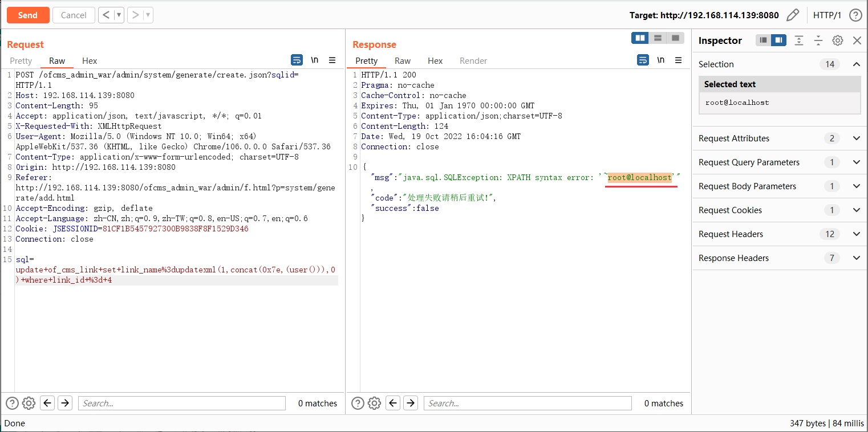Viewport: 868px width, 432px height.
Task: Focus the Request search field
Action: pyautogui.click(x=181, y=404)
